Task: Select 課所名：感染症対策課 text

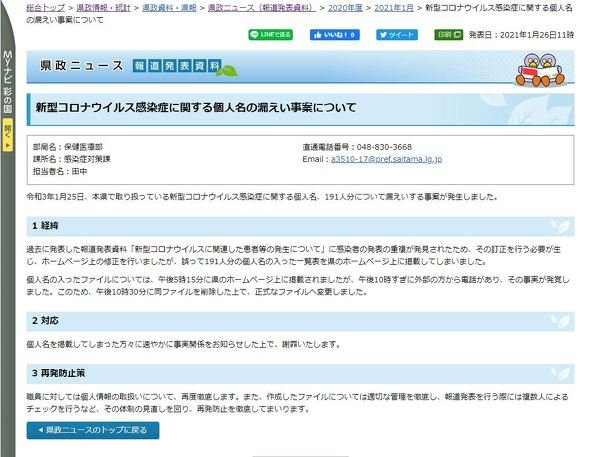Action: 71,159
